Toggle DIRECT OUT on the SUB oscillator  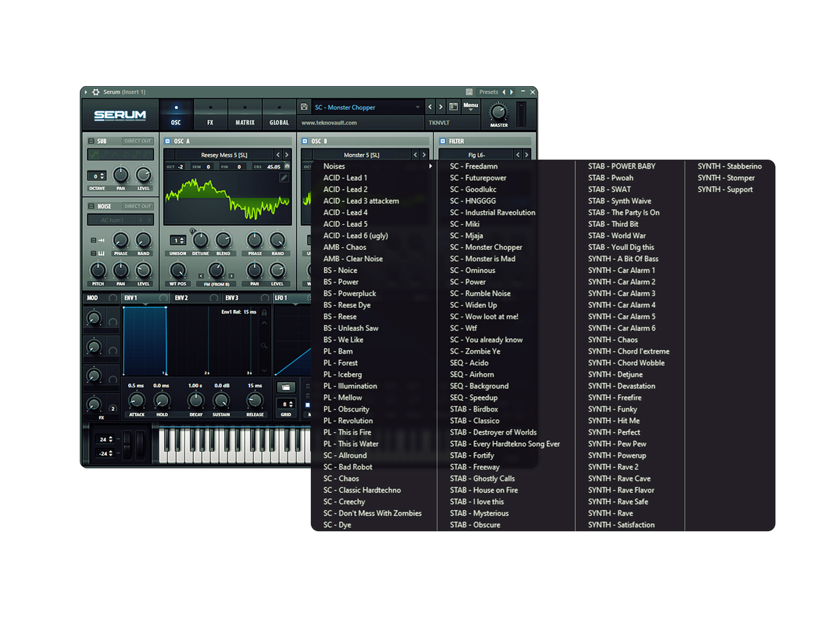pos(139,141)
